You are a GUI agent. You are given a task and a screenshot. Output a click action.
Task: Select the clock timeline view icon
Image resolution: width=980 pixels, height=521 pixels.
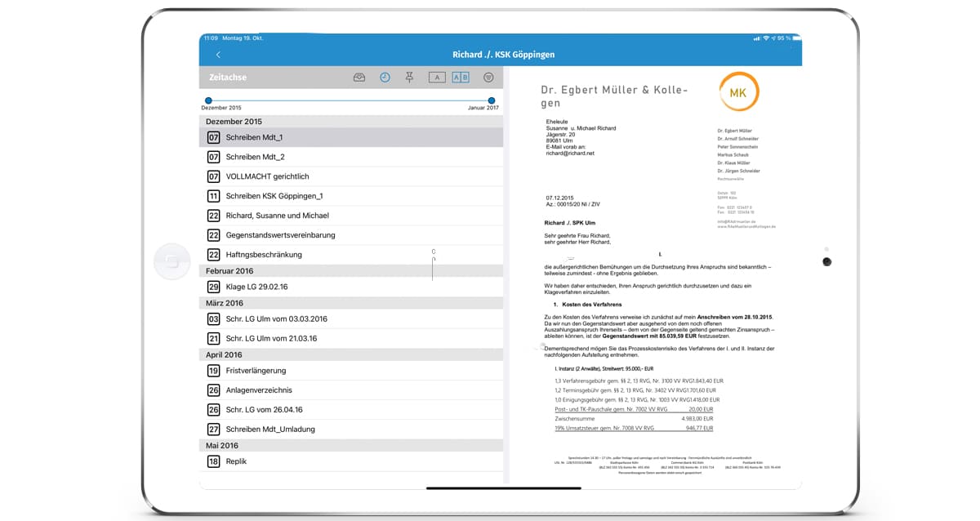(385, 78)
